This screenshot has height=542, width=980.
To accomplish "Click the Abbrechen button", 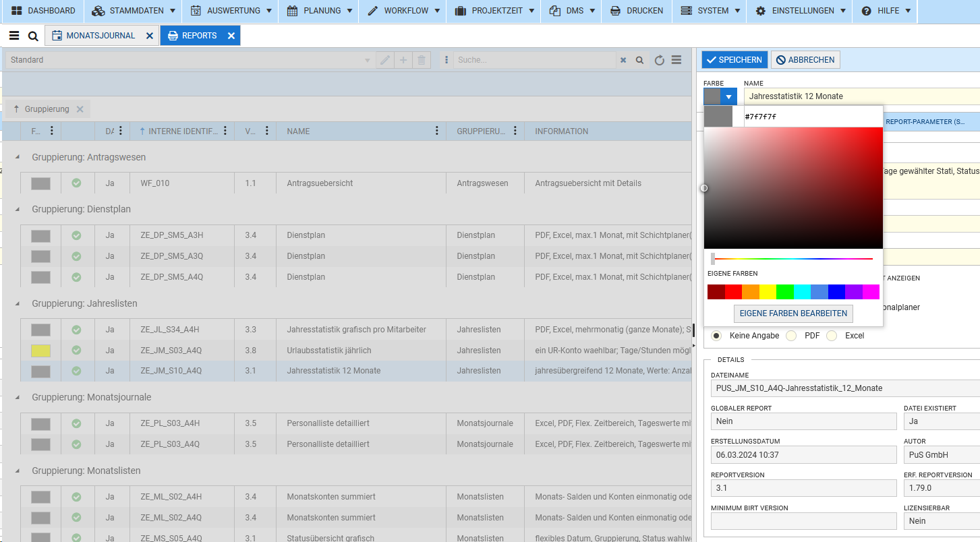I will pyautogui.click(x=805, y=60).
